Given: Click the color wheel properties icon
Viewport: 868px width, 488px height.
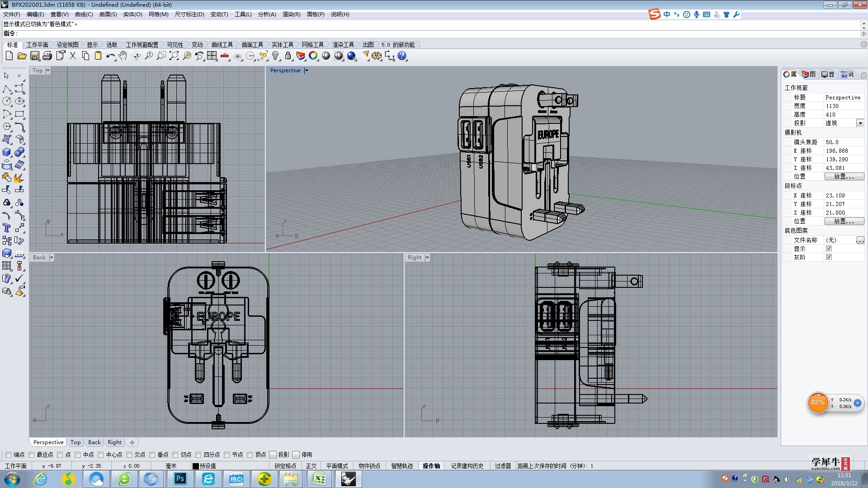Looking at the screenshot, I should tap(313, 56).
